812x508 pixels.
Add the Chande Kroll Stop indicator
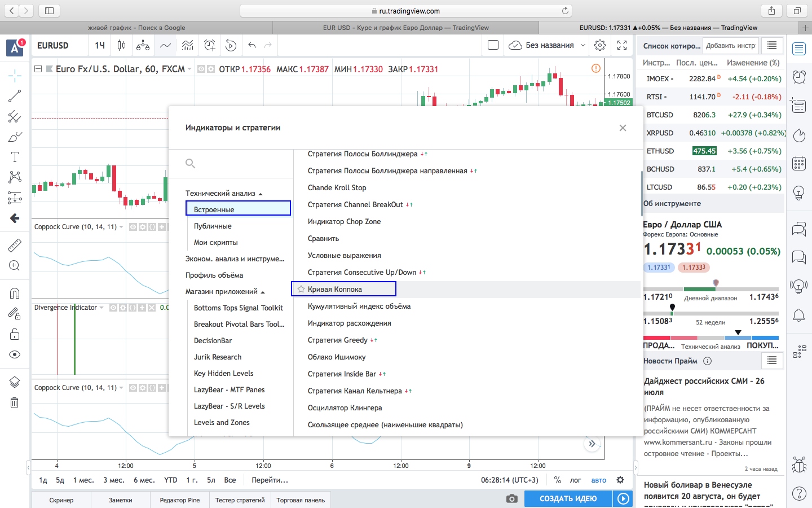click(337, 187)
